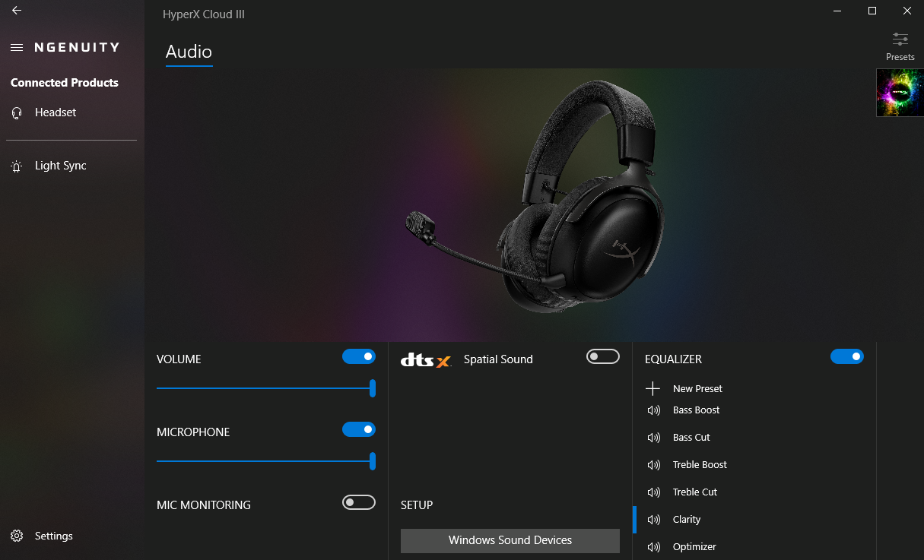Click the speaker icon beside Bass Cut
924x560 pixels.
[x=653, y=438]
